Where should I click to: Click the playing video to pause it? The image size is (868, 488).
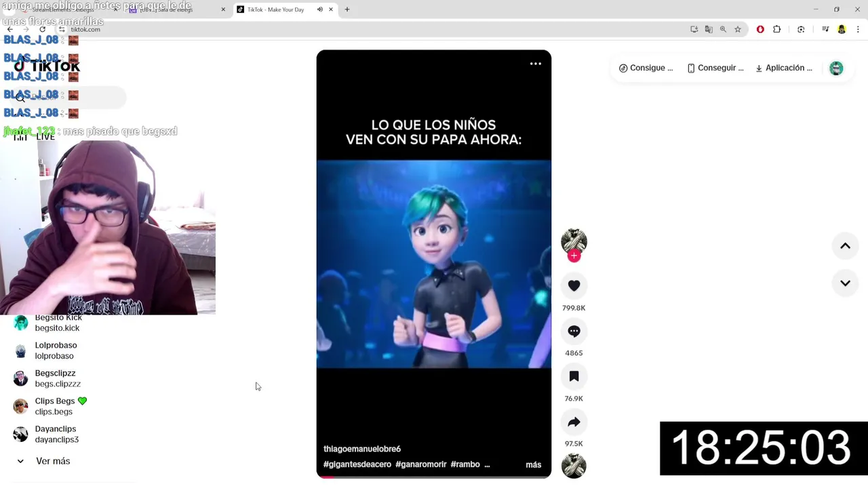(x=434, y=264)
